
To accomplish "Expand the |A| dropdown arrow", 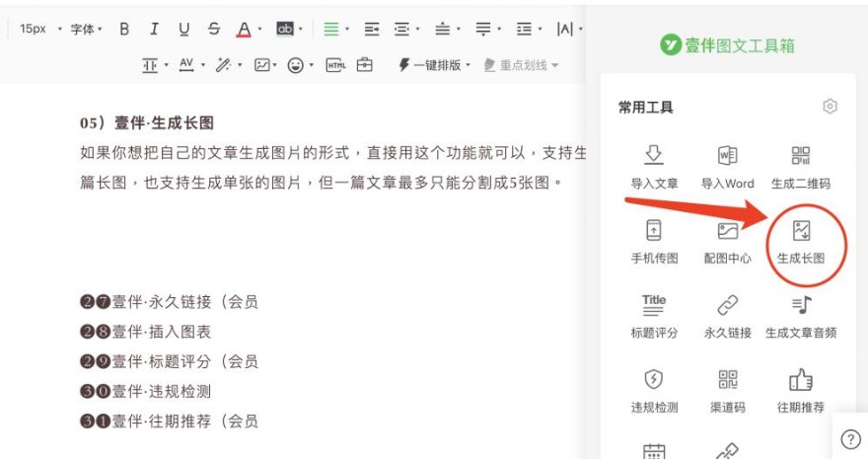I will pyautogui.click(x=581, y=29).
